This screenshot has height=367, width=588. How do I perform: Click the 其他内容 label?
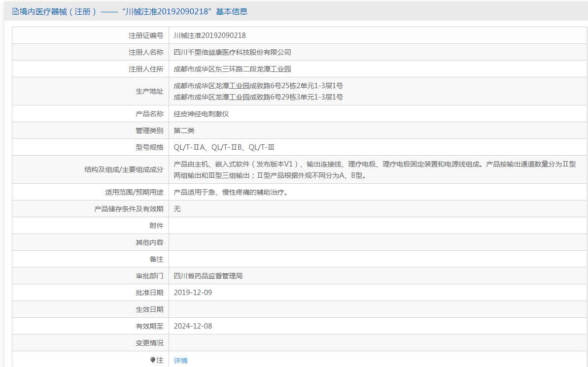tap(149, 242)
